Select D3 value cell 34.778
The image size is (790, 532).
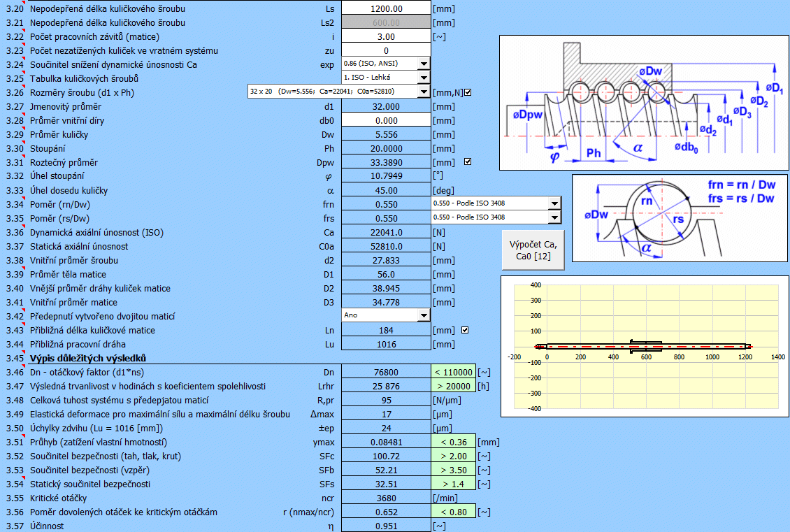(x=387, y=302)
